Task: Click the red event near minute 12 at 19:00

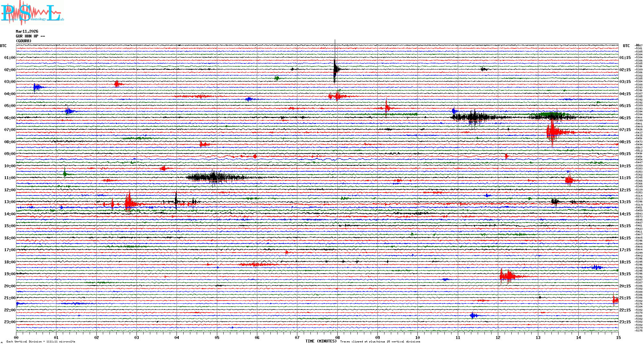Action: (508, 276)
